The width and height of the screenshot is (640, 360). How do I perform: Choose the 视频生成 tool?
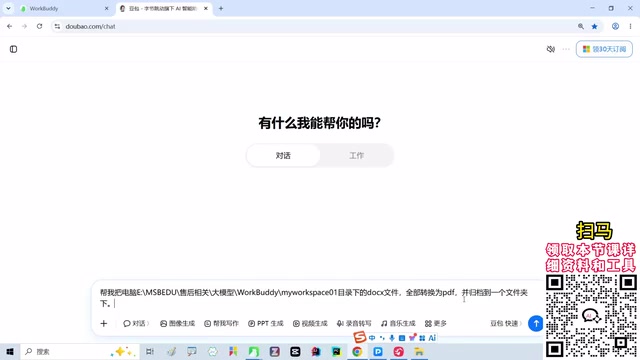point(310,323)
